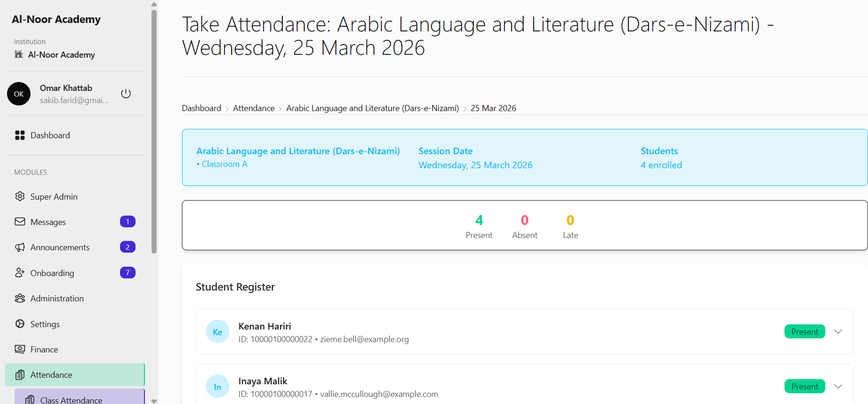Image resolution: width=868 pixels, height=404 pixels.
Task: Open the Finance module
Action: tap(75, 349)
